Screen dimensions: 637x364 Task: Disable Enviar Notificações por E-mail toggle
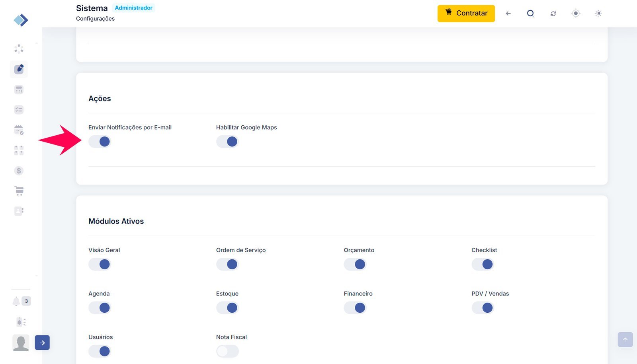100,142
